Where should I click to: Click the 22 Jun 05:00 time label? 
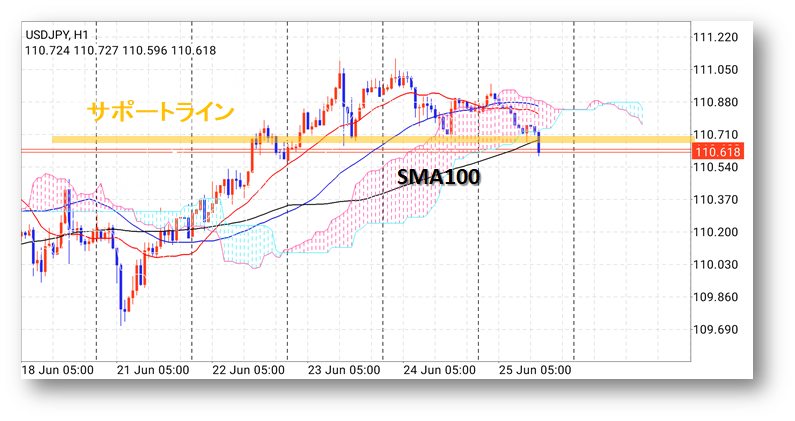coord(249,370)
